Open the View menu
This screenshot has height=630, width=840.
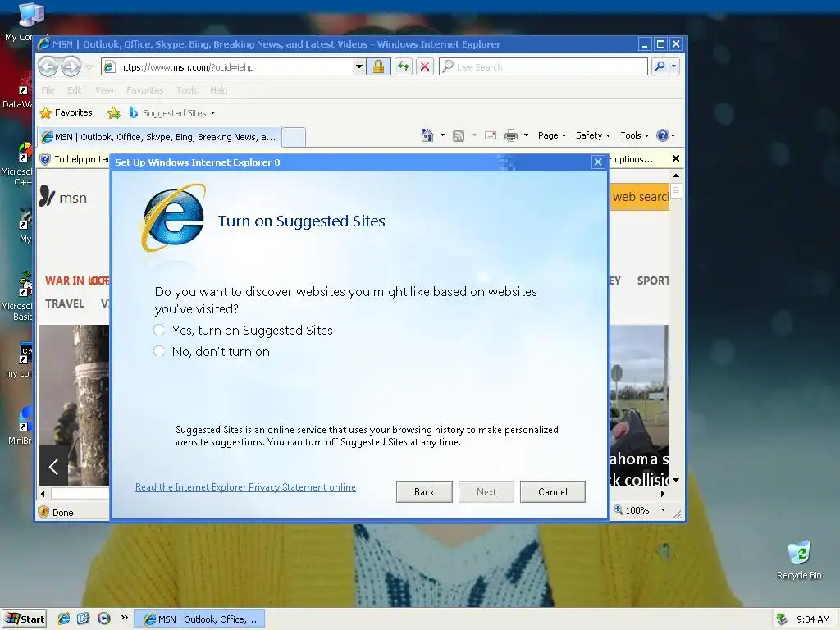[104, 90]
